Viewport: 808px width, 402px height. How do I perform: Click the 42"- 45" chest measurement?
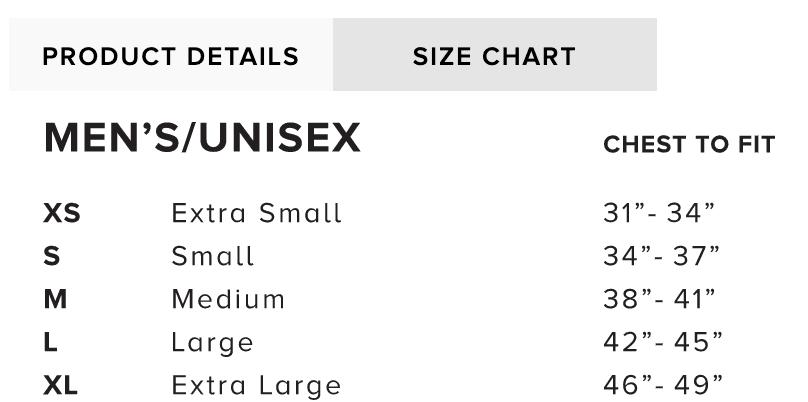[x=663, y=342]
